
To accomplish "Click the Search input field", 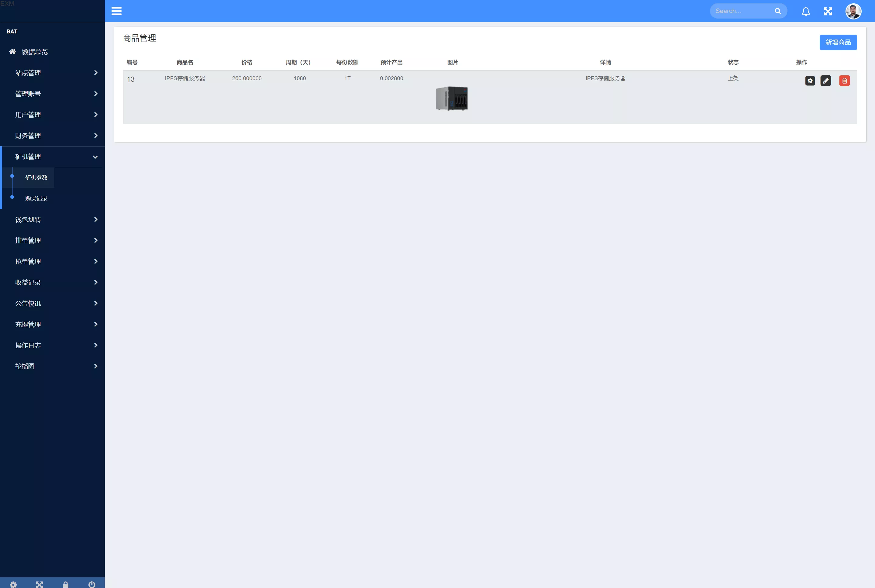I will (x=742, y=11).
